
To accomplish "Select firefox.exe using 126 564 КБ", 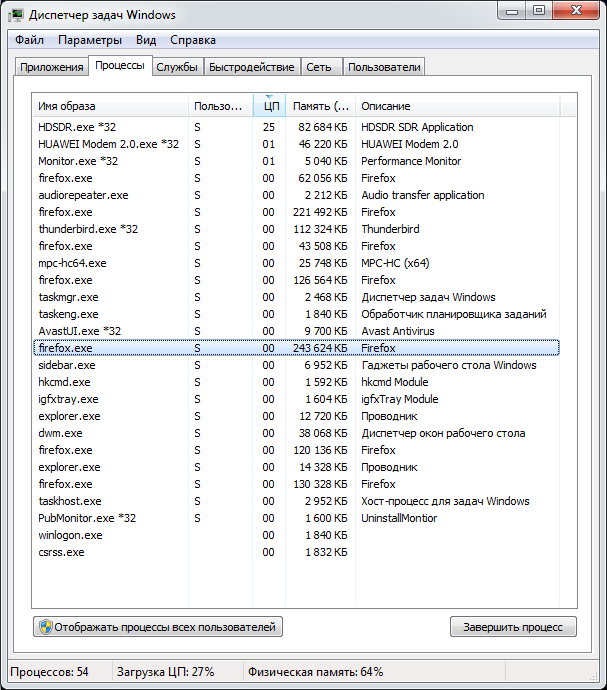I will point(296,280).
